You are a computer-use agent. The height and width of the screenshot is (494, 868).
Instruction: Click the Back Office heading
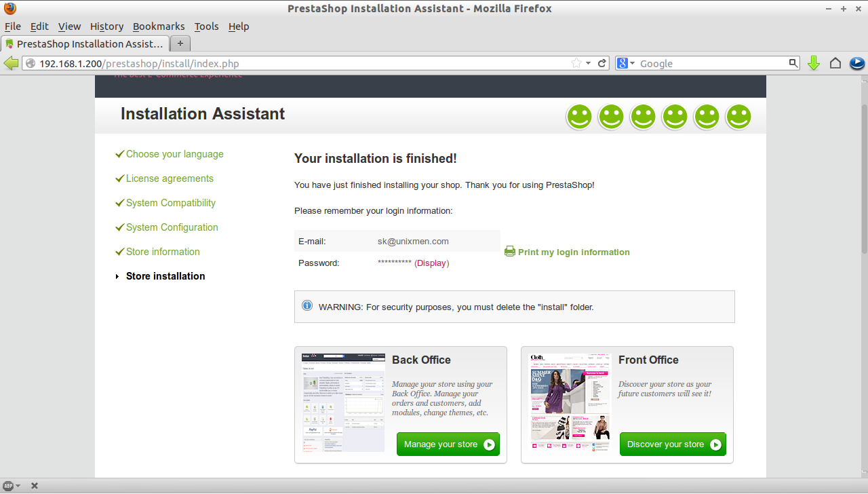421,360
